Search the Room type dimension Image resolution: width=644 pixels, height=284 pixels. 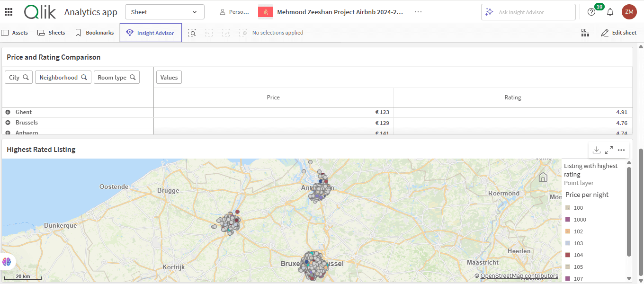pos(116,77)
